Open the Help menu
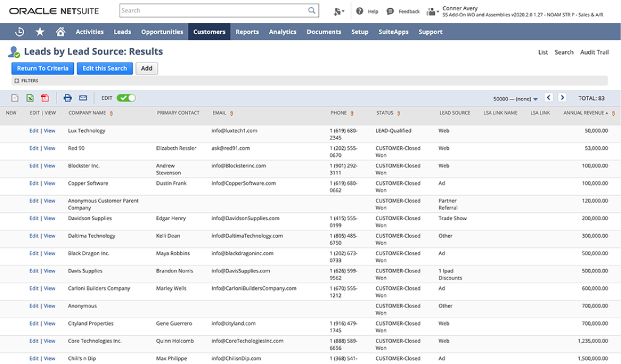This screenshot has width=621, height=364. tap(367, 11)
